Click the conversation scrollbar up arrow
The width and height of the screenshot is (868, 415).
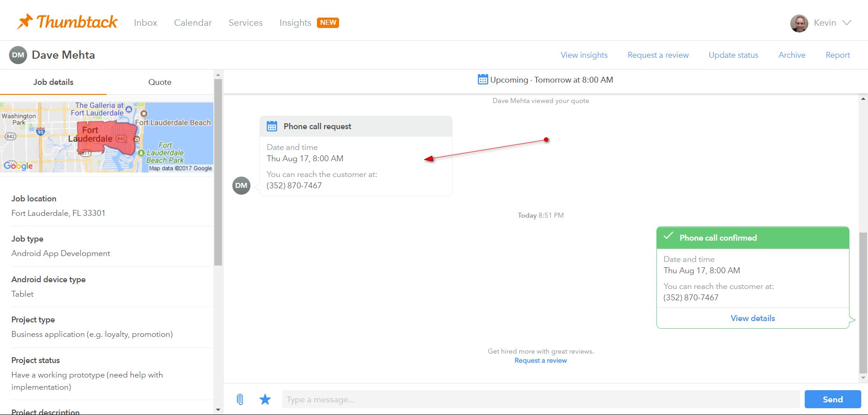tap(863, 98)
